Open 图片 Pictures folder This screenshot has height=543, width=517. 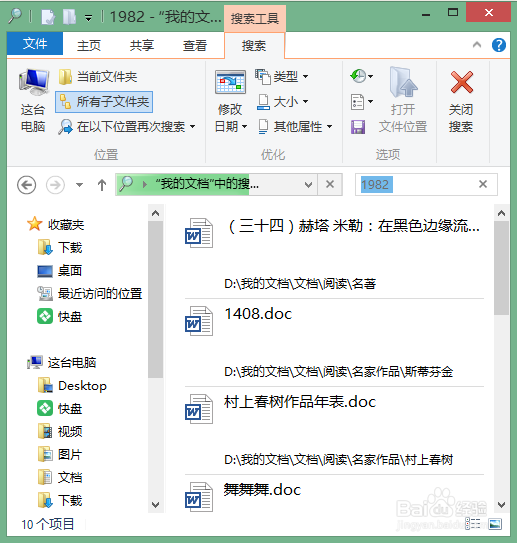coord(60,454)
